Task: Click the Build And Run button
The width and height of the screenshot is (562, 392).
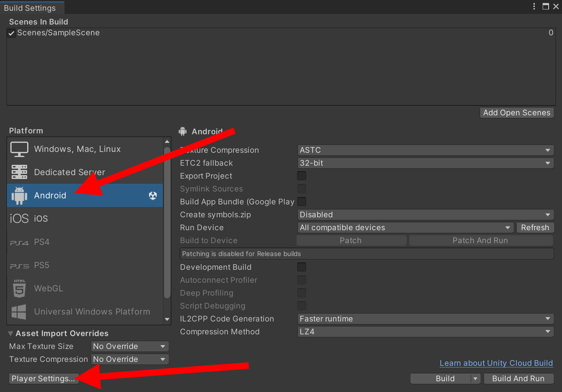Action: click(519, 379)
